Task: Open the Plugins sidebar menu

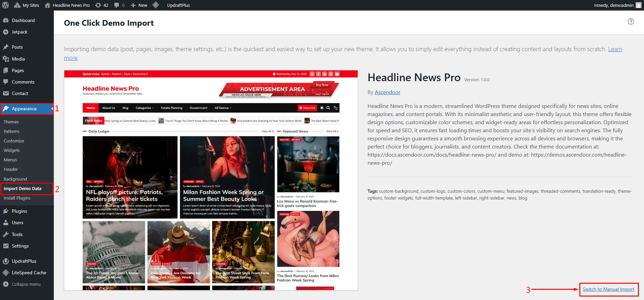Action: (19, 211)
